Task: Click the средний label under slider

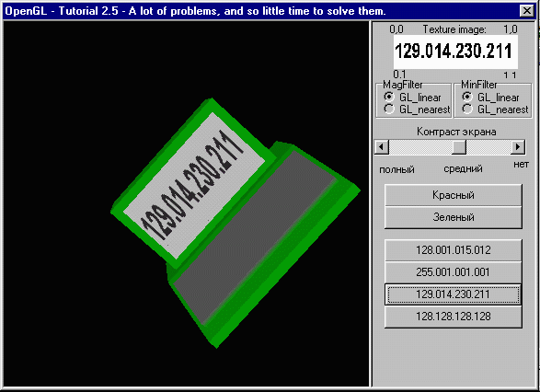Action: (463, 168)
